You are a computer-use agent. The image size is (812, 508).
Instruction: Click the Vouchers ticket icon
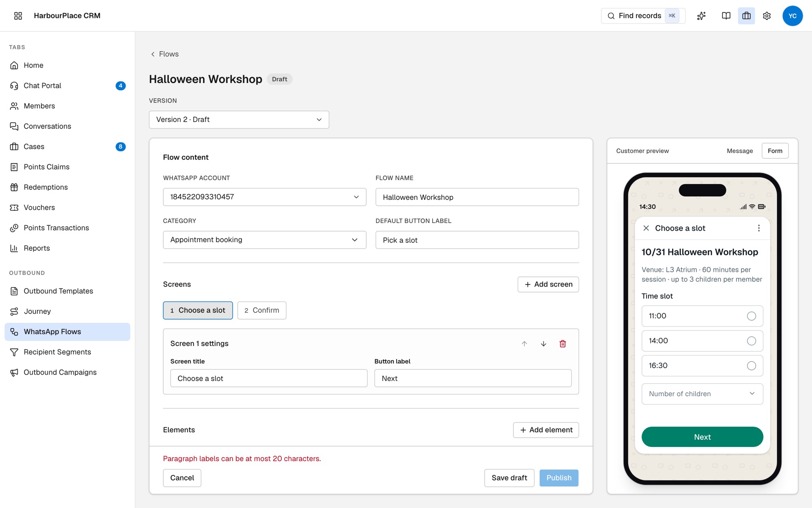[14, 207]
